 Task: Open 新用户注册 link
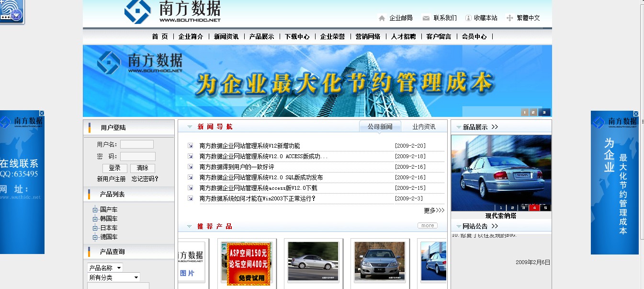[x=111, y=179]
